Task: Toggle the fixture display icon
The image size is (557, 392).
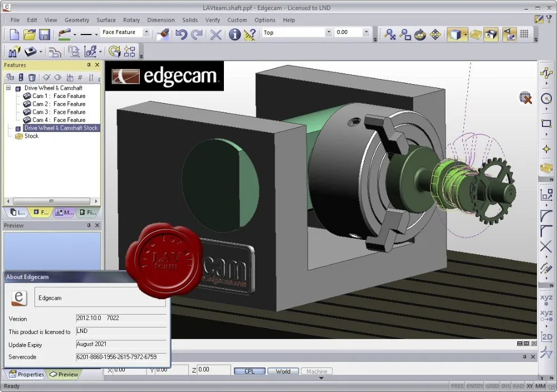Action: [x=491, y=35]
